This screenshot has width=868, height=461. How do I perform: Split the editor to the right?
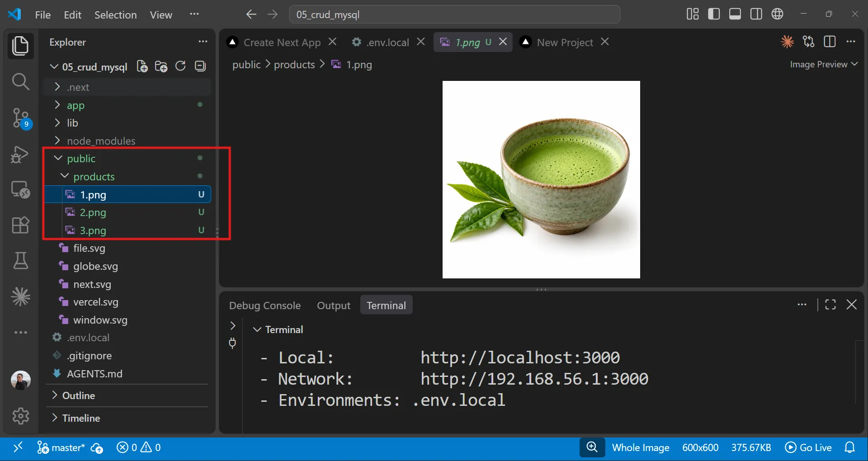pyautogui.click(x=830, y=42)
